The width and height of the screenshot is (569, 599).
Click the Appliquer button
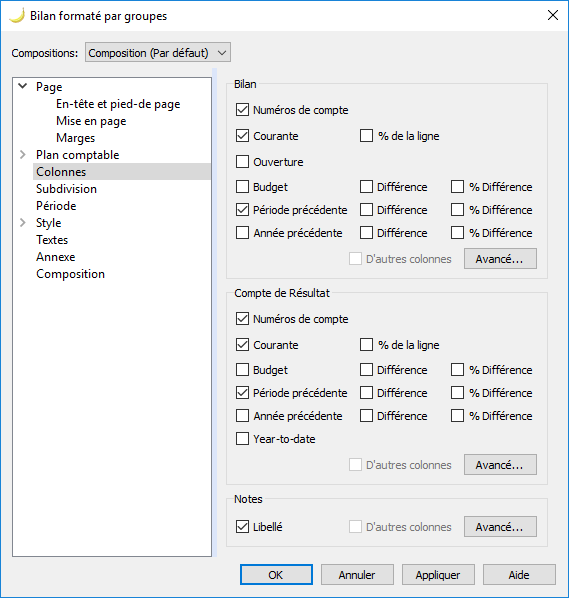[x=438, y=575]
